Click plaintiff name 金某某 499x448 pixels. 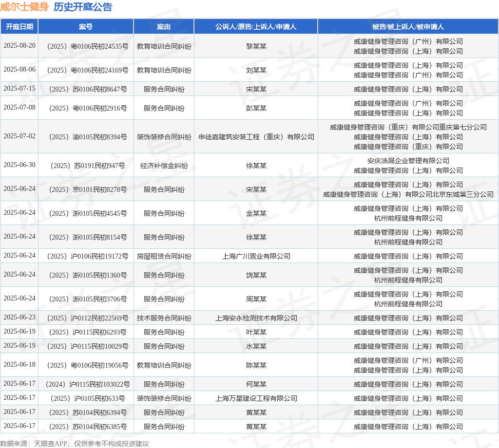click(256, 213)
